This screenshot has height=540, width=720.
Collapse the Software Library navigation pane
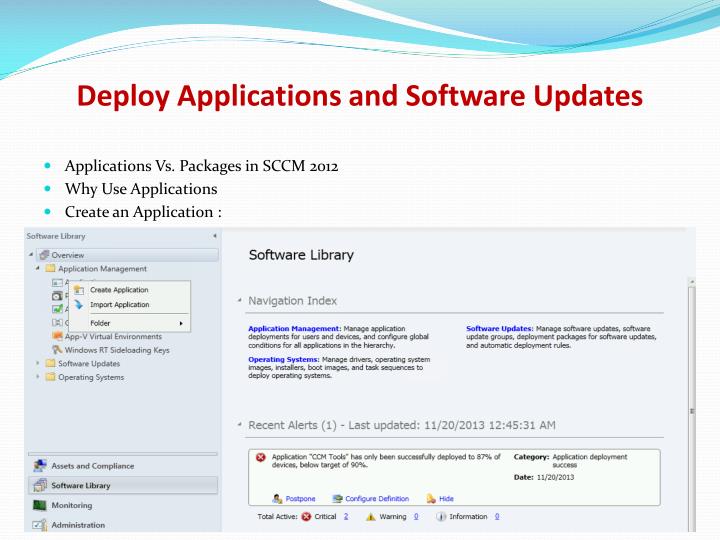pyautogui.click(x=214, y=236)
